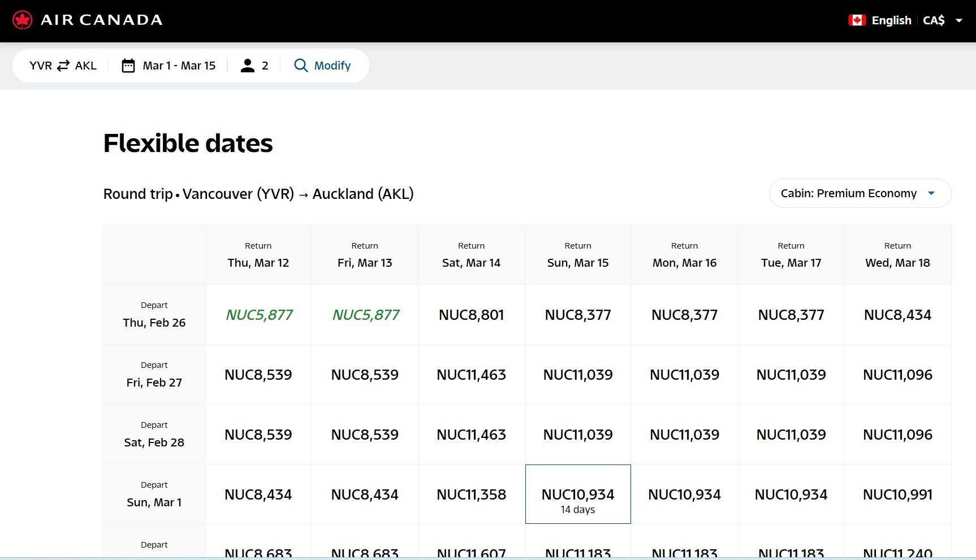Click the Depart Fri, Feb 27 row header
The height and width of the screenshot is (560, 976).
tap(154, 375)
